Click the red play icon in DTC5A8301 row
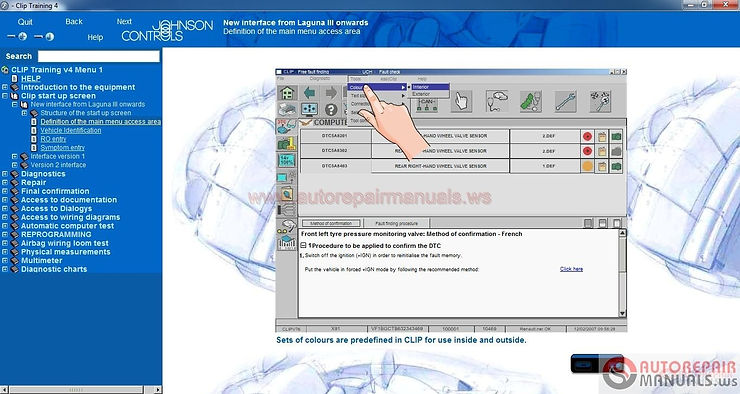 [587, 136]
